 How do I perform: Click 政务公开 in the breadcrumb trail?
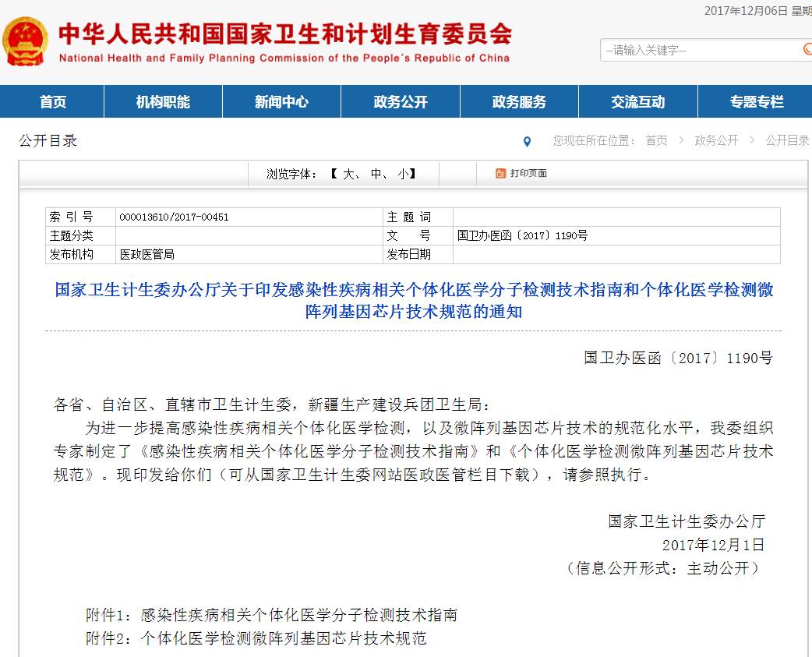tap(716, 140)
